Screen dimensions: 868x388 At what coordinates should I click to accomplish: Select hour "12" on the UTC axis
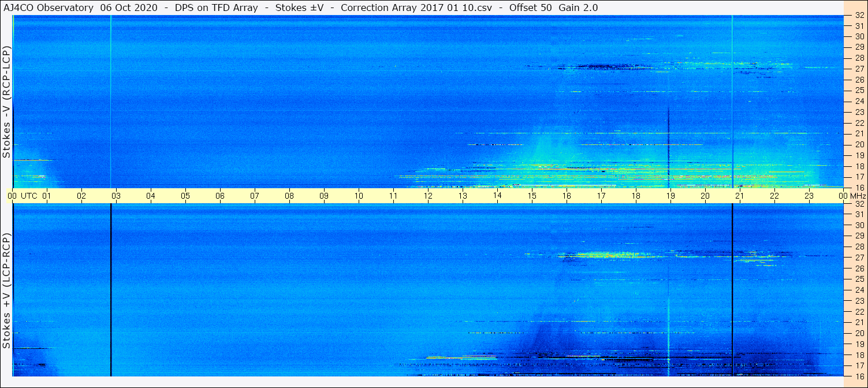point(428,196)
